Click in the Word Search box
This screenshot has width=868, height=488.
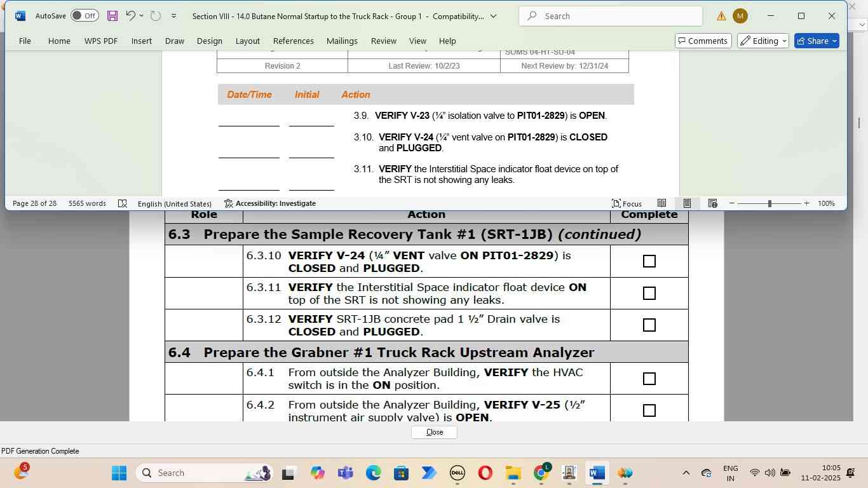tap(611, 16)
